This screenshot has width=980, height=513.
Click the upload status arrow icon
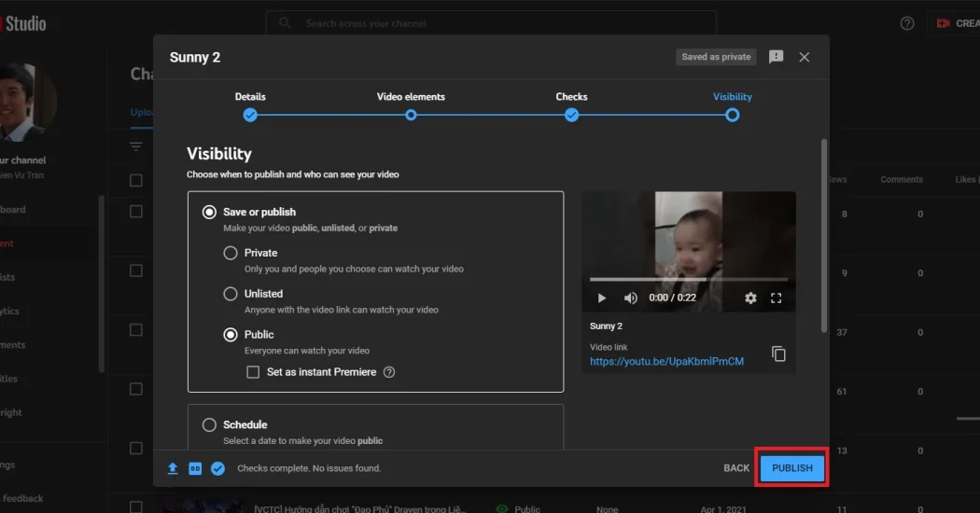[173, 468]
